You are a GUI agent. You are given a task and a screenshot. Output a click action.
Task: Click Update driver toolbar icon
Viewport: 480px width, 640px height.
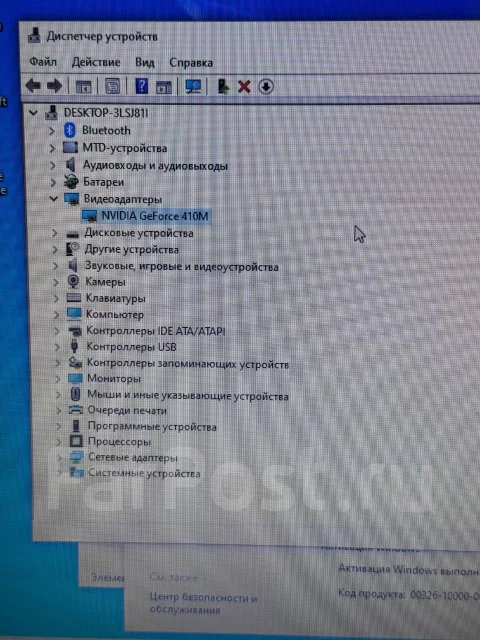click(x=223, y=87)
